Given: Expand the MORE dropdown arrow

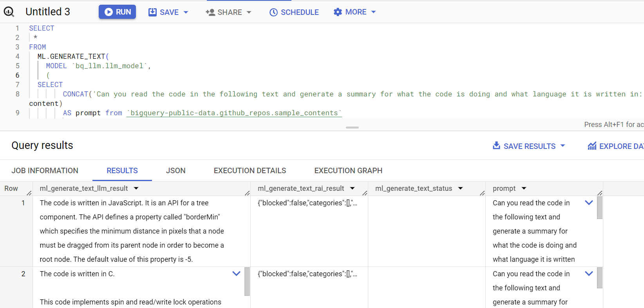Looking at the screenshot, I should (x=373, y=12).
